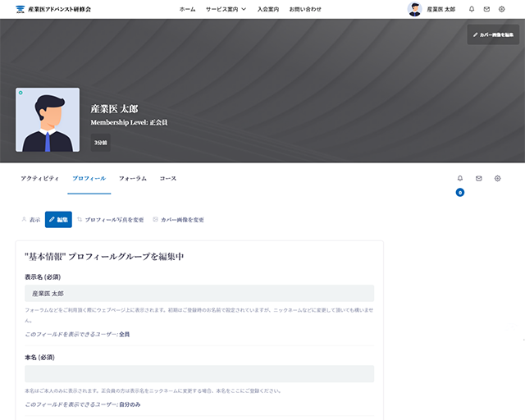This screenshot has height=420, width=525.
Task: Open notifications bell in top header
Action: click(x=472, y=9)
